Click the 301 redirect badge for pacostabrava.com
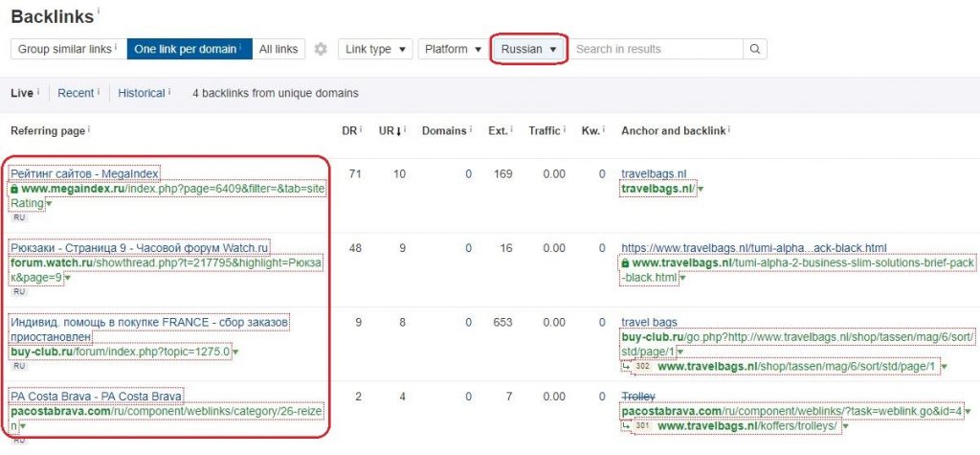The width and height of the screenshot is (980, 455). click(642, 426)
